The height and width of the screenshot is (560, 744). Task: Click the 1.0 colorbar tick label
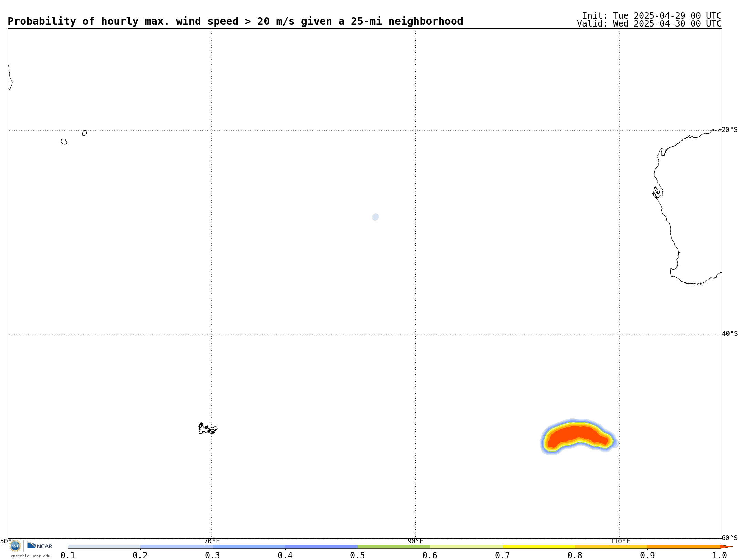(x=720, y=555)
